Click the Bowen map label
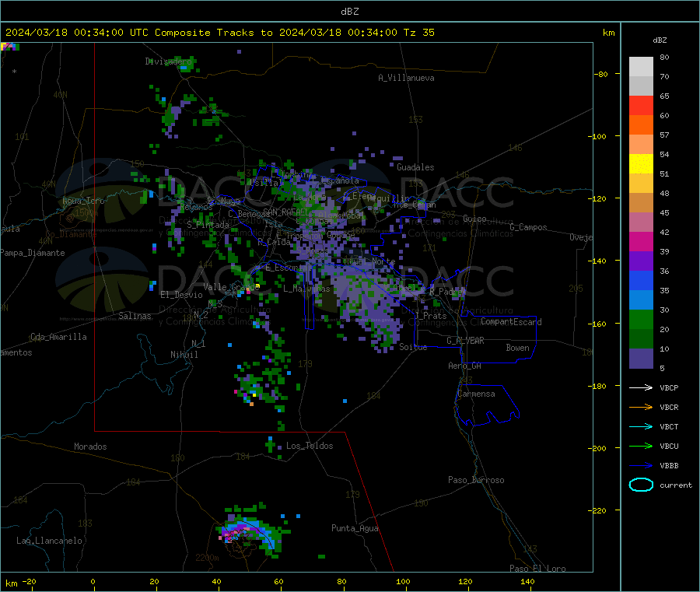This screenshot has height=592, width=700. pos(517,348)
